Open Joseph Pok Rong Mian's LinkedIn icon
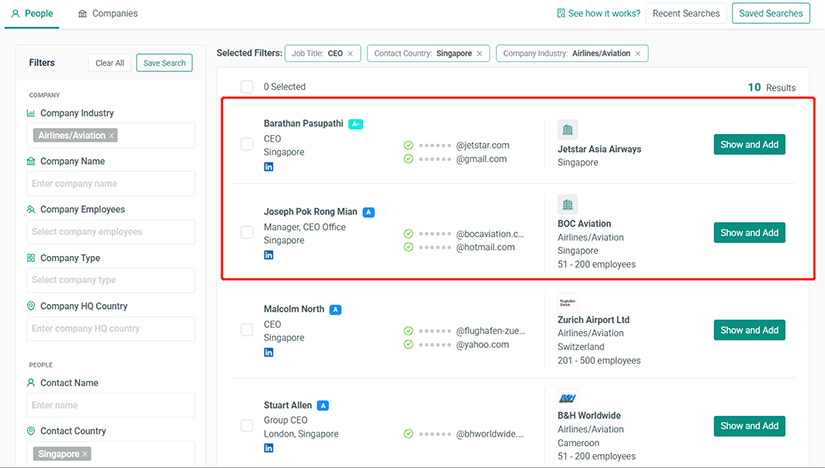 coord(268,255)
